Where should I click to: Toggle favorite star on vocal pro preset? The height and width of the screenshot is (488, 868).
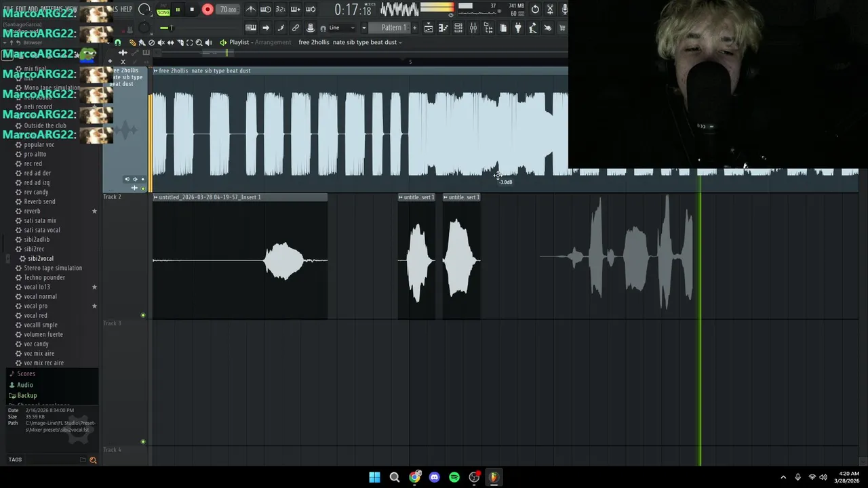coord(94,306)
